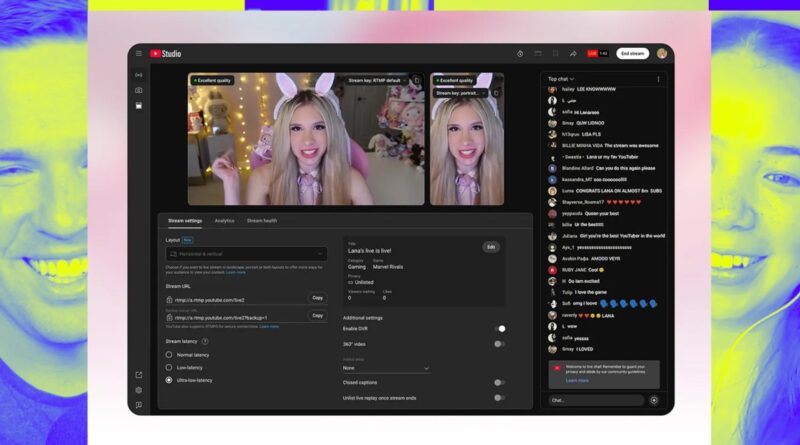Select the Normal latency radio button

pos(169,355)
